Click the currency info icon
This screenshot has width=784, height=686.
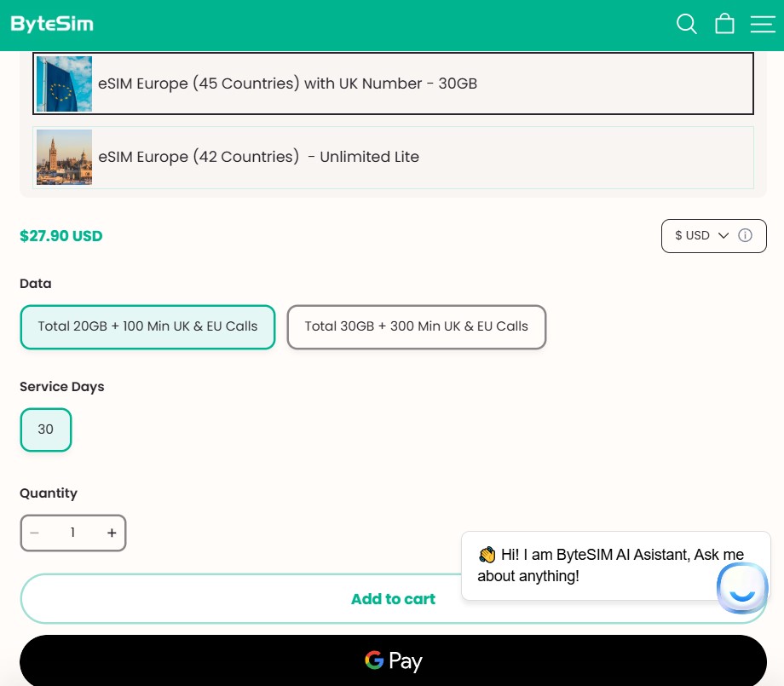tap(746, 235)
